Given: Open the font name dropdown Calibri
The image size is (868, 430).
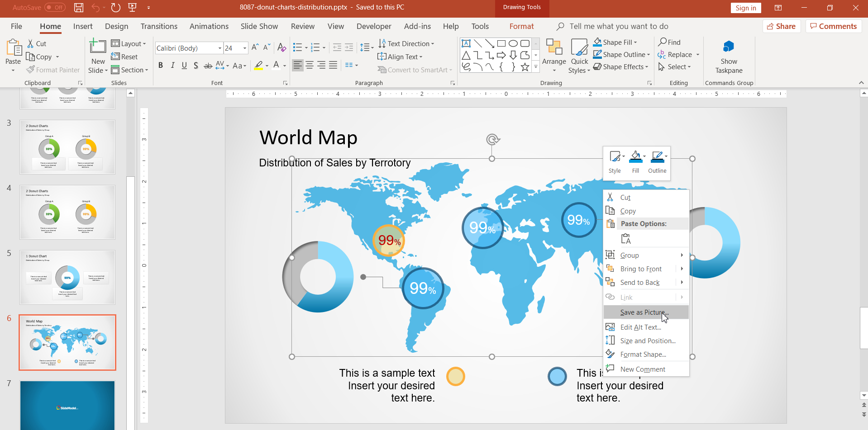Looking at the screenshot, I should pyautogui.click(x=220, y=48).
